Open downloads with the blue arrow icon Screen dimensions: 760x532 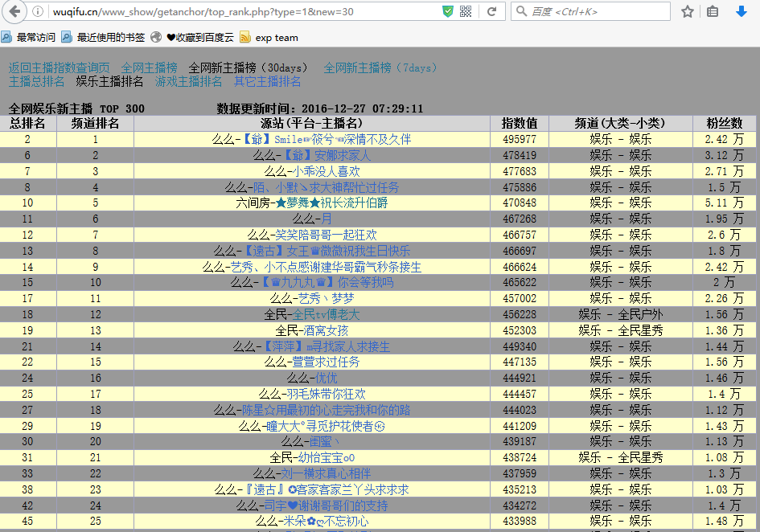pos(742,11)
